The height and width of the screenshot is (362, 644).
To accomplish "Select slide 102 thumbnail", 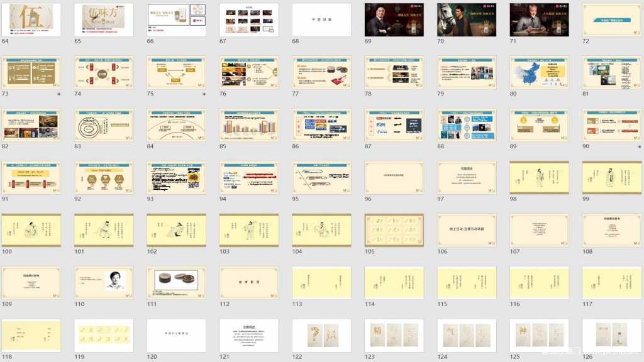I will (x=177, y=230).
